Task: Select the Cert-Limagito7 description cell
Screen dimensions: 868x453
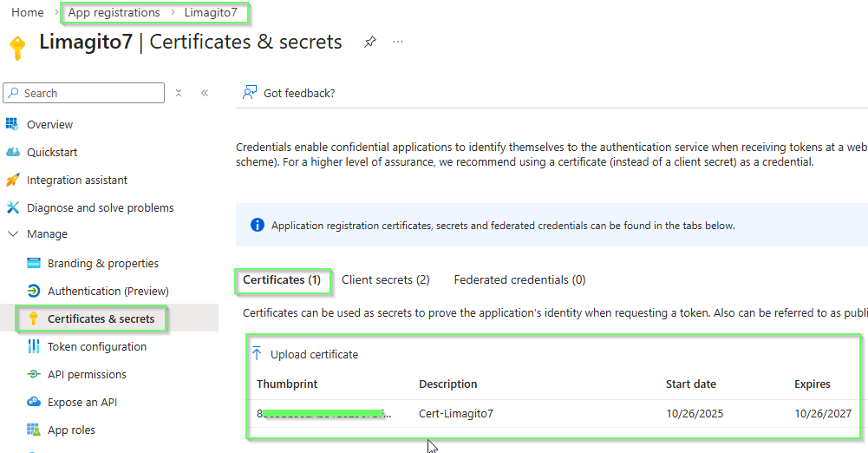Action: coord(456,413)
